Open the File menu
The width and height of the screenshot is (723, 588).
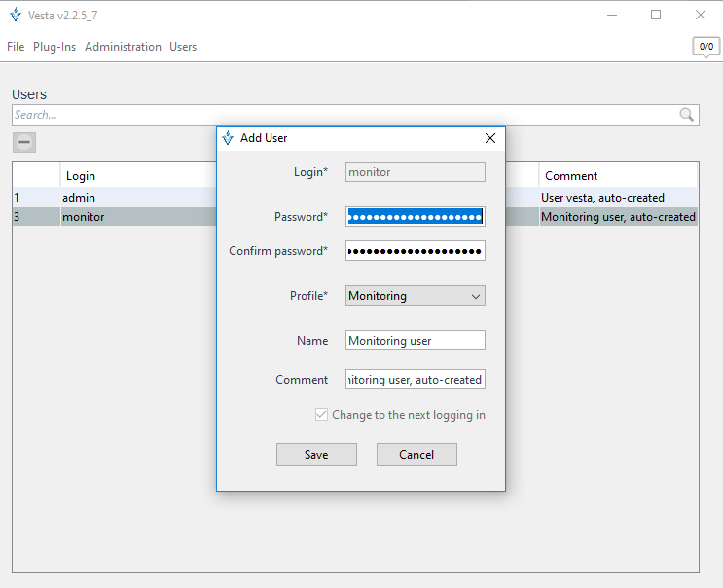(x=16, y=47)
